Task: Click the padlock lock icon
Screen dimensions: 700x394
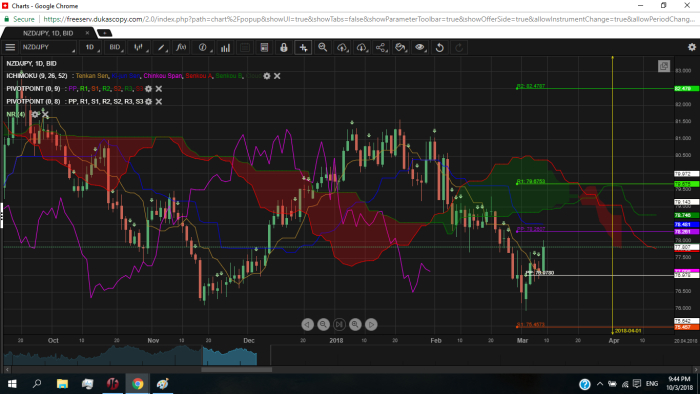Action: click(283, 47)
